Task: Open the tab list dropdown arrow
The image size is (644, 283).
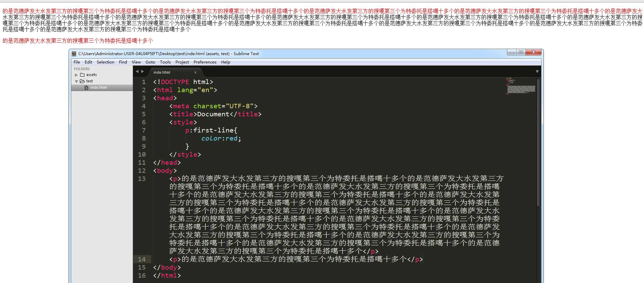Action: (537, 72)
